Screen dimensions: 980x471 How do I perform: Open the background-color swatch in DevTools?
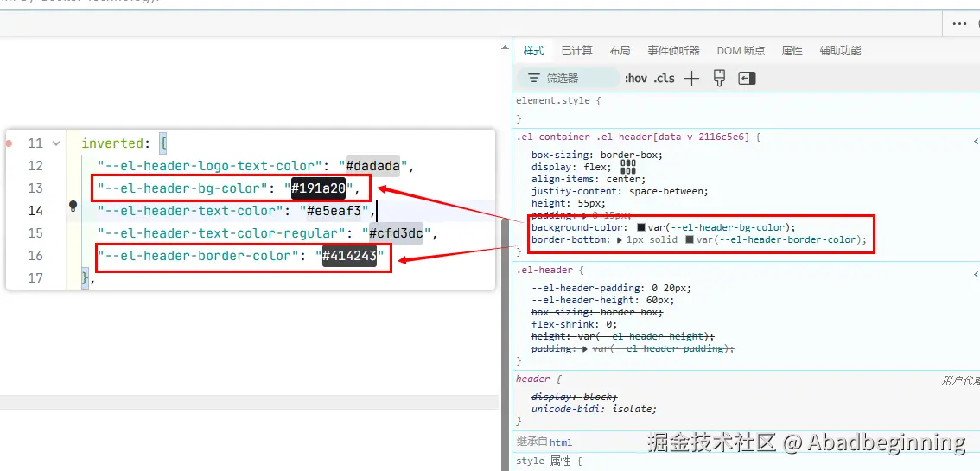(640, 227)
